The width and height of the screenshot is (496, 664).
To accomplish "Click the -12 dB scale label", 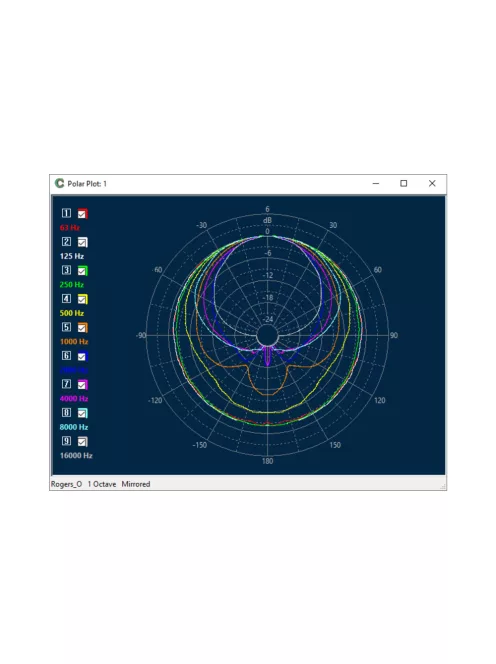I will [x=267, y=275].
